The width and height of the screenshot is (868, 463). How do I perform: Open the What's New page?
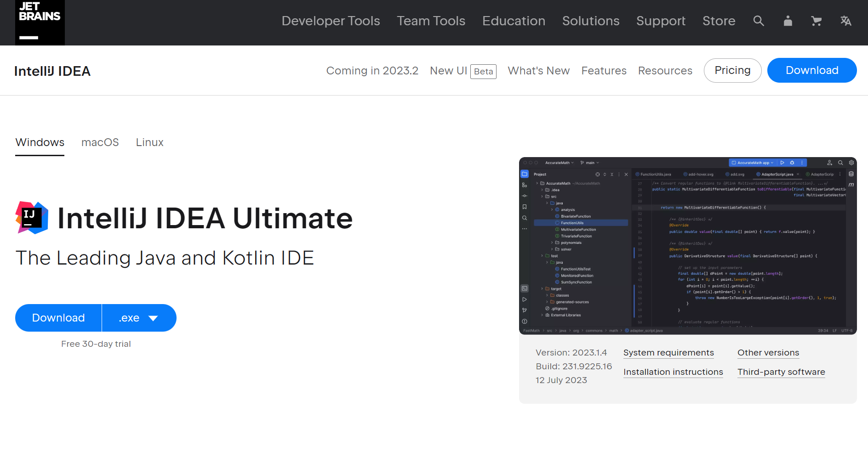pos(538,70)
